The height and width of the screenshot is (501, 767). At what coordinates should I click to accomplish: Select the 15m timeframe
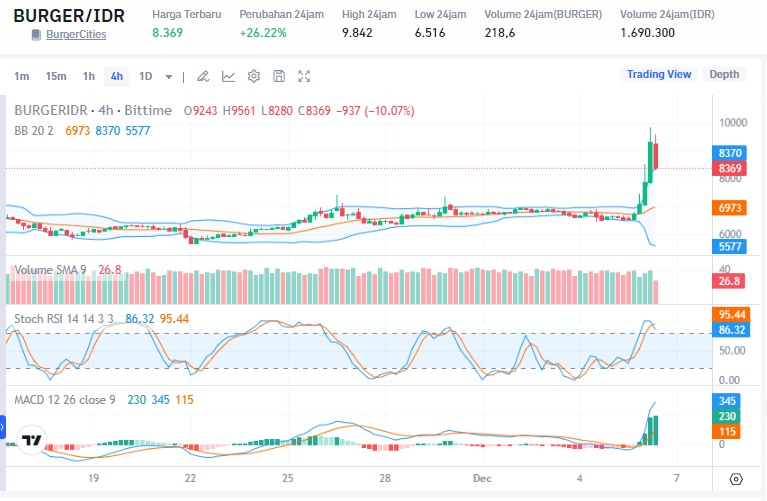56,76
